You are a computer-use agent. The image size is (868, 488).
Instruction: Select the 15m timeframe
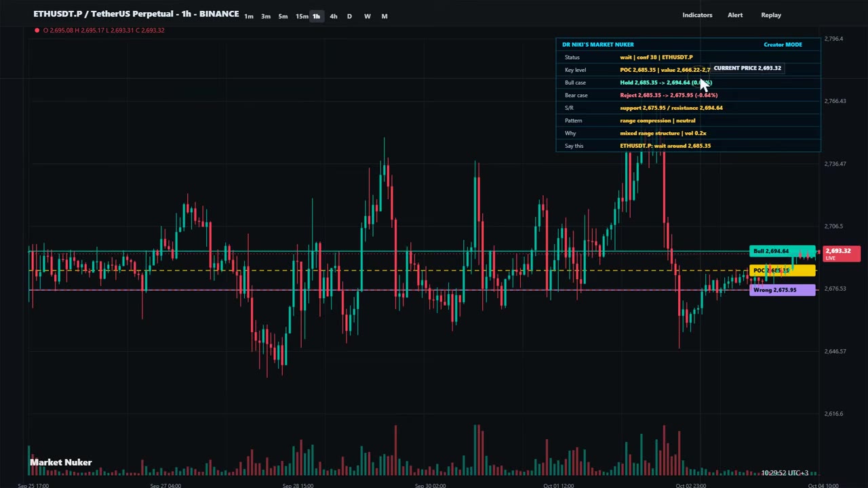(x=302, y=16)
